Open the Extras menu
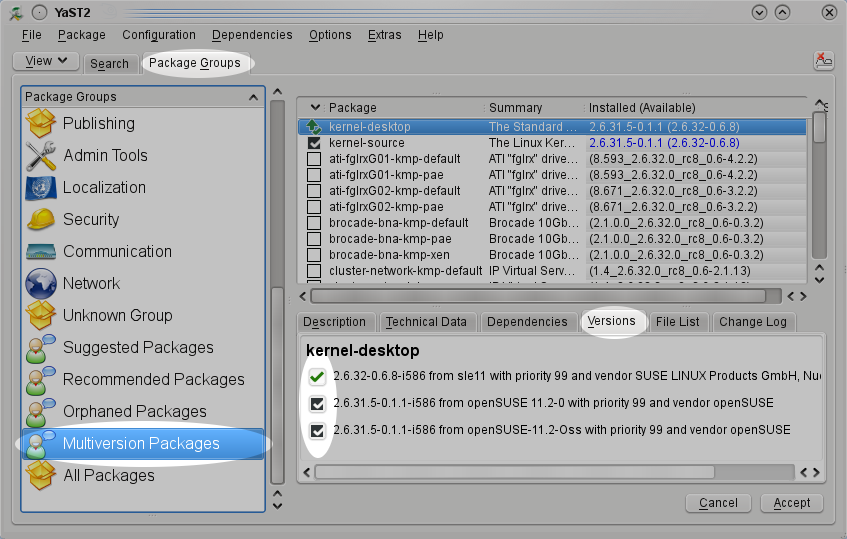Viewport: 847px width, 539px height. tap(385, 35)
